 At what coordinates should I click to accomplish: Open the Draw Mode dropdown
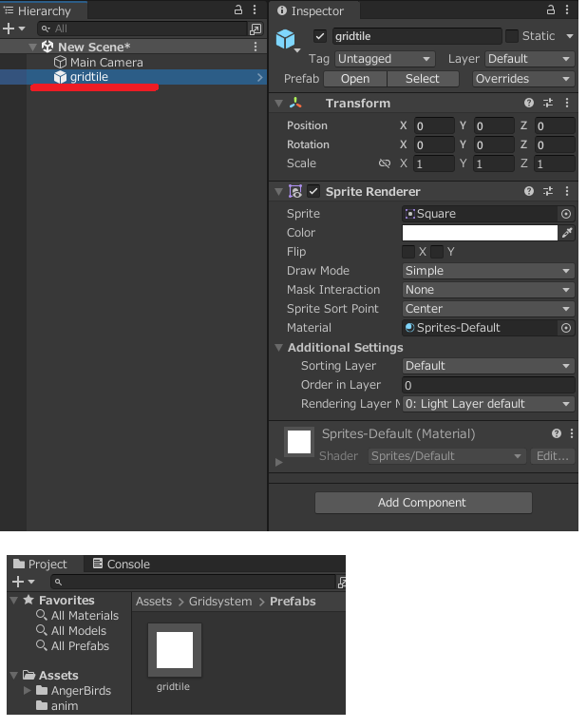click(488, 271)
